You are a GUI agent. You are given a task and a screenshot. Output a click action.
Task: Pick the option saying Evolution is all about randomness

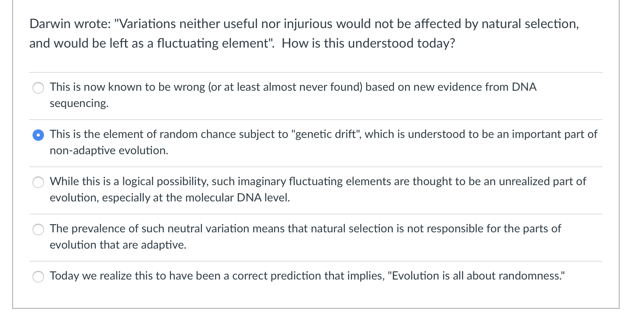tap(38, 277)
